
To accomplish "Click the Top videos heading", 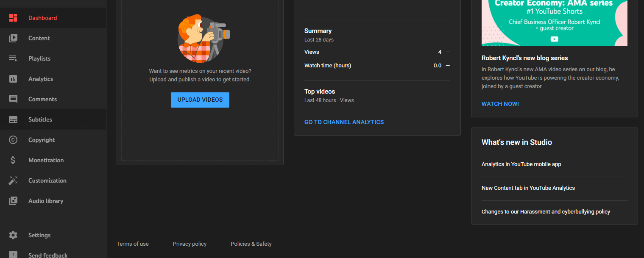I will tap(320, 92).
